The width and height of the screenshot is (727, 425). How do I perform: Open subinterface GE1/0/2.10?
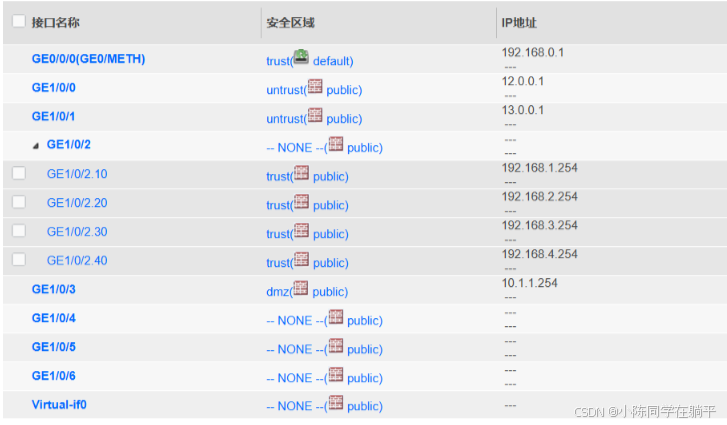point(77,174)
